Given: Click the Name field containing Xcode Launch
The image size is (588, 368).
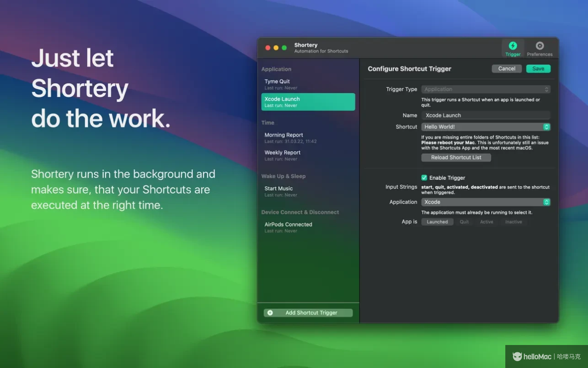Looking at the screenshot, I should 486,115.
